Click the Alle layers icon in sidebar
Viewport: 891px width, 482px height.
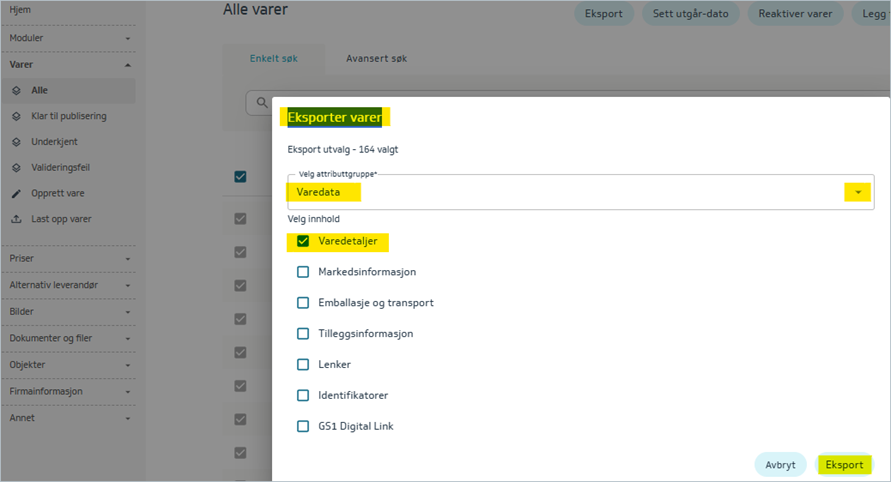16,90
